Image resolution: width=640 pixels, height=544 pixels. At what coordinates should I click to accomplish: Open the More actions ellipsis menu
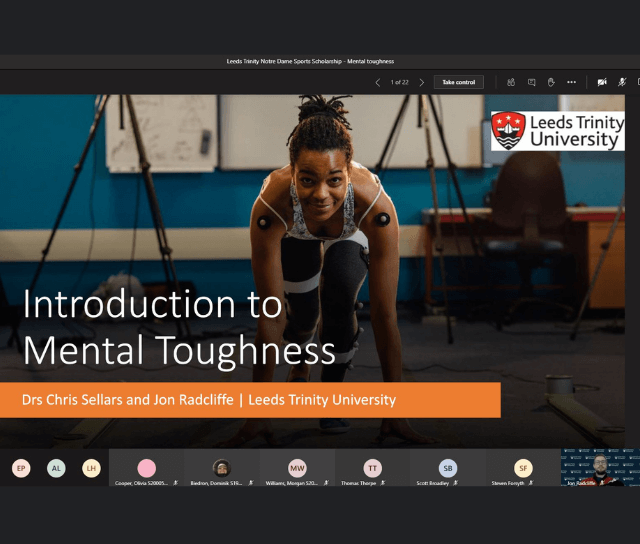click(x=571, y=82)
